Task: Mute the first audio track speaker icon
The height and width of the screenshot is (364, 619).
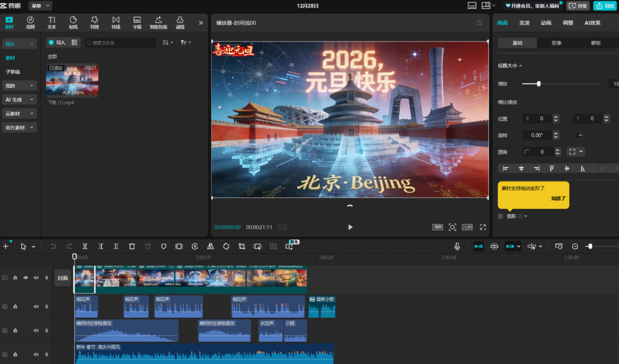Action: point(35,306)
